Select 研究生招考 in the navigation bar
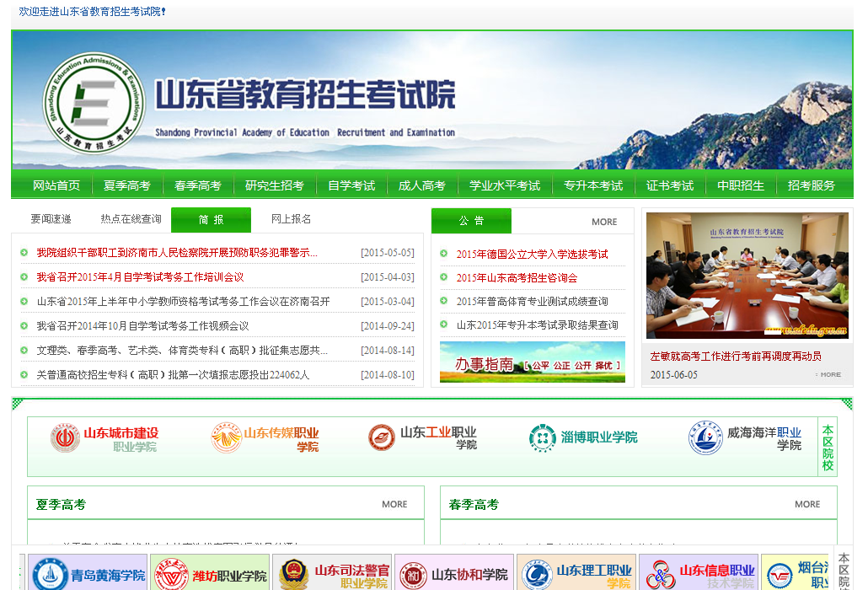The width and height of the screenshot is (868, 590). 275,185
